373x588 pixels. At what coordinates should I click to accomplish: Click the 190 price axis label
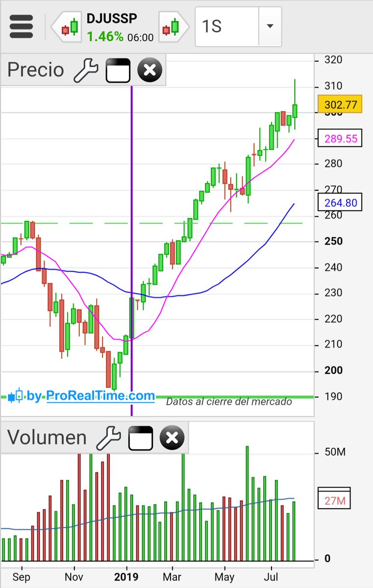pos(333,396)
